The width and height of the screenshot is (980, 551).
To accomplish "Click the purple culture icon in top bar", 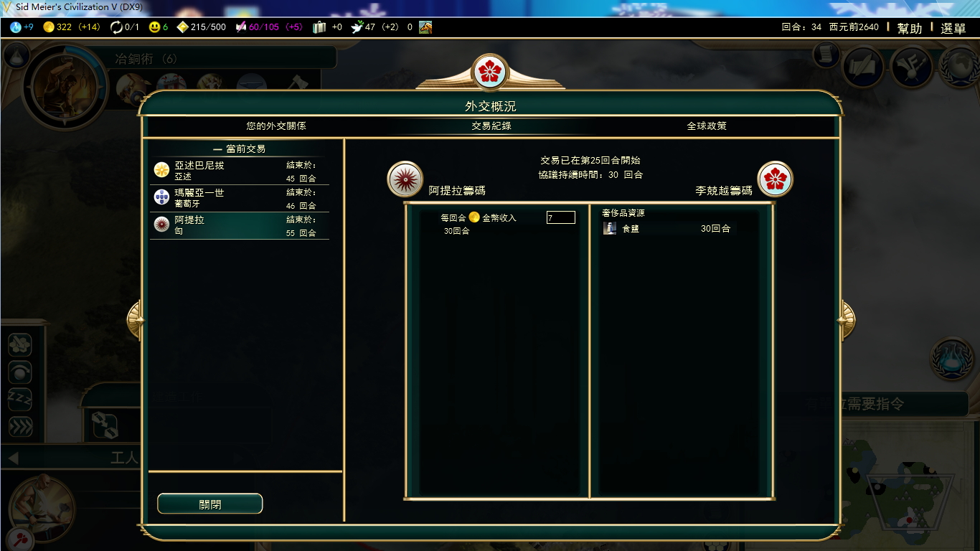I will click(x=241, y=27).
